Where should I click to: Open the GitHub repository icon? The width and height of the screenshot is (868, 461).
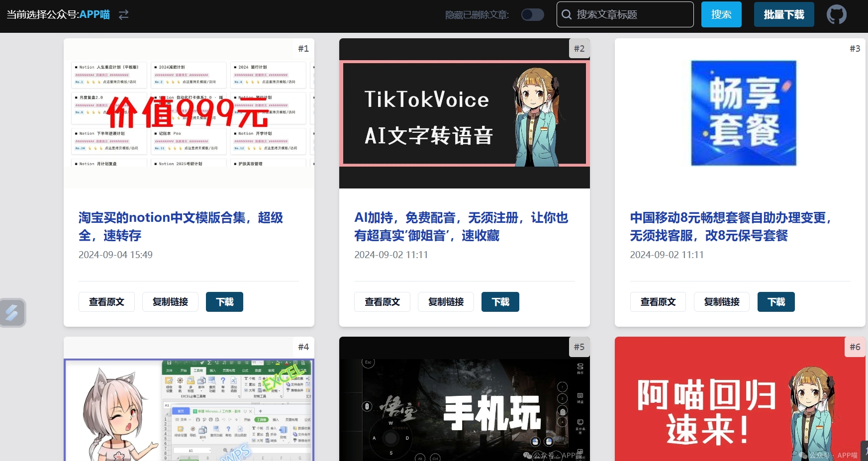[836, 14]
